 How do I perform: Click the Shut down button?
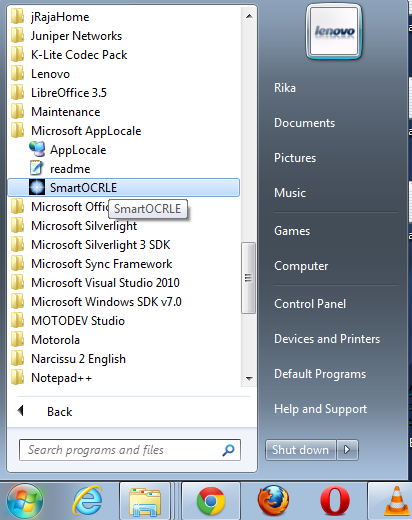point(300,450)
